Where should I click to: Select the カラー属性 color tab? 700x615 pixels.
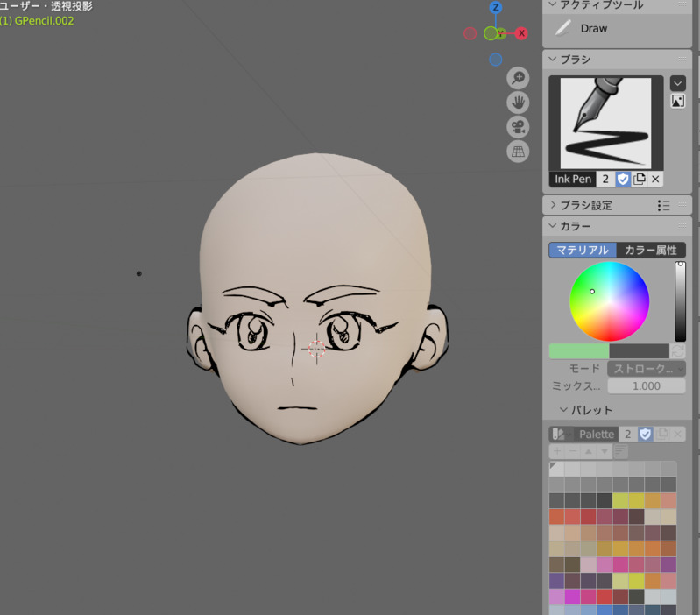651,250
